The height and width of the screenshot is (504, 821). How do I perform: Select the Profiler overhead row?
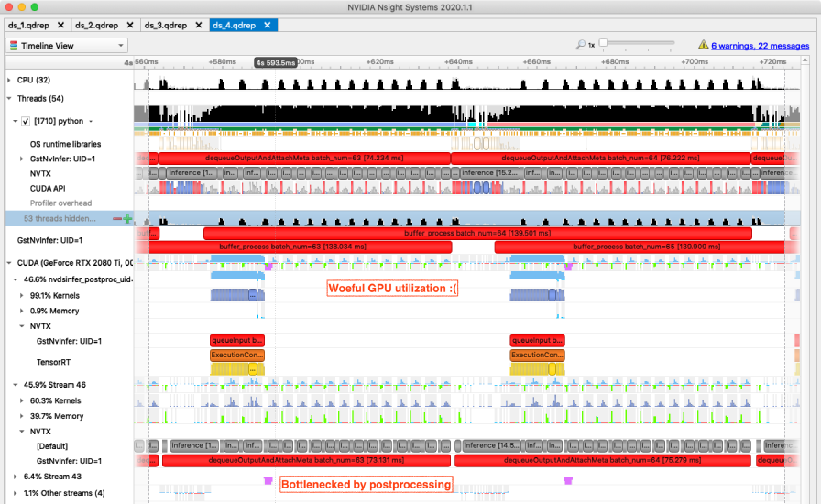click(60, 203)
